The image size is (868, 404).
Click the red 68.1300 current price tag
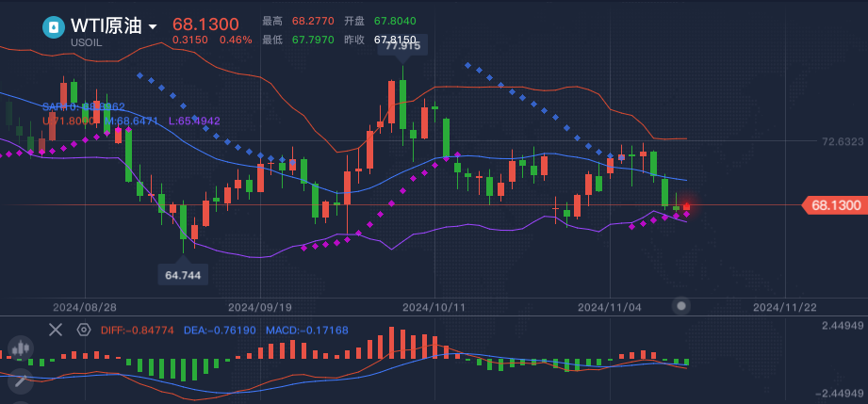pyautogui.click(x=835, y=206)
